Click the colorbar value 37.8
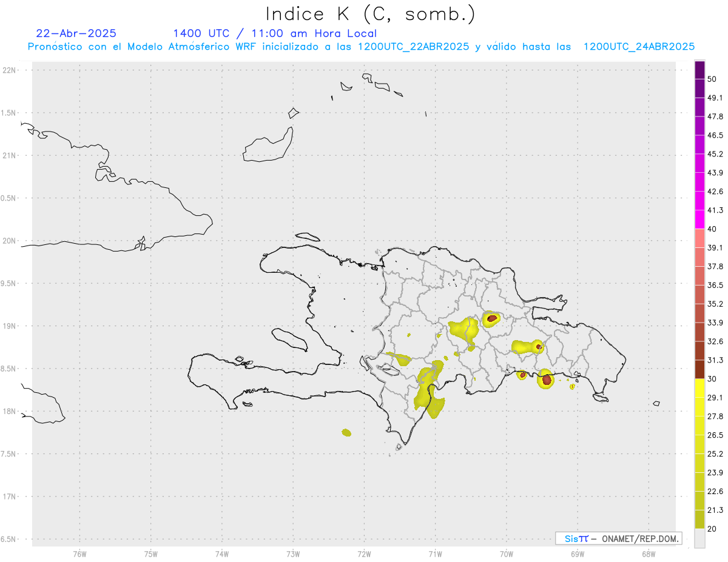 click(x=715, y=266)
